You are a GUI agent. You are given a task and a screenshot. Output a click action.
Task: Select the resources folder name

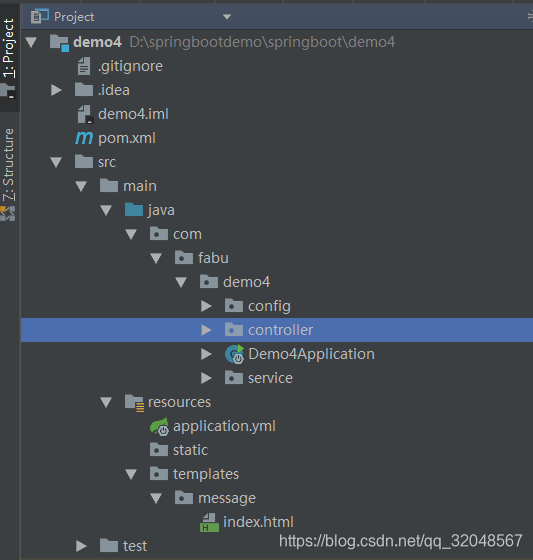point(179,402)
